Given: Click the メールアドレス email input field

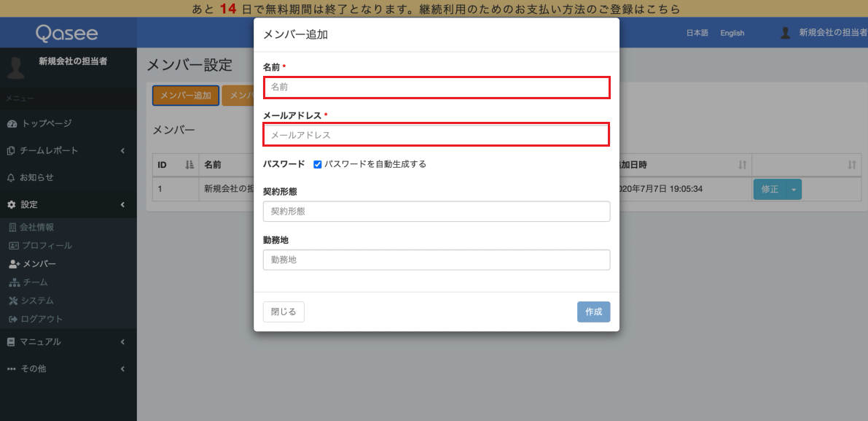Looking at the screenshot, I should click(x=437, y=135).
